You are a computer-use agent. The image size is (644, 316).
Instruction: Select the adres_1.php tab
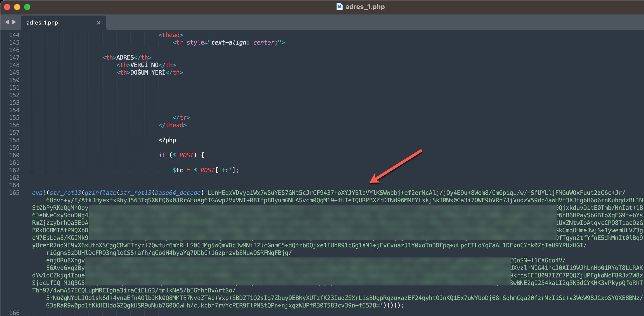pyautogui.click(x=64, y=23)
